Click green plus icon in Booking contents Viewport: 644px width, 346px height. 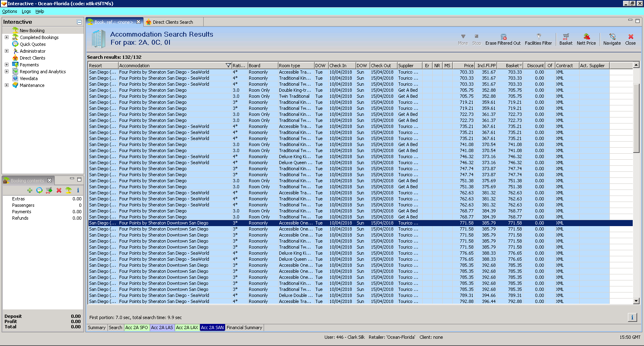[x=30, y=190]
